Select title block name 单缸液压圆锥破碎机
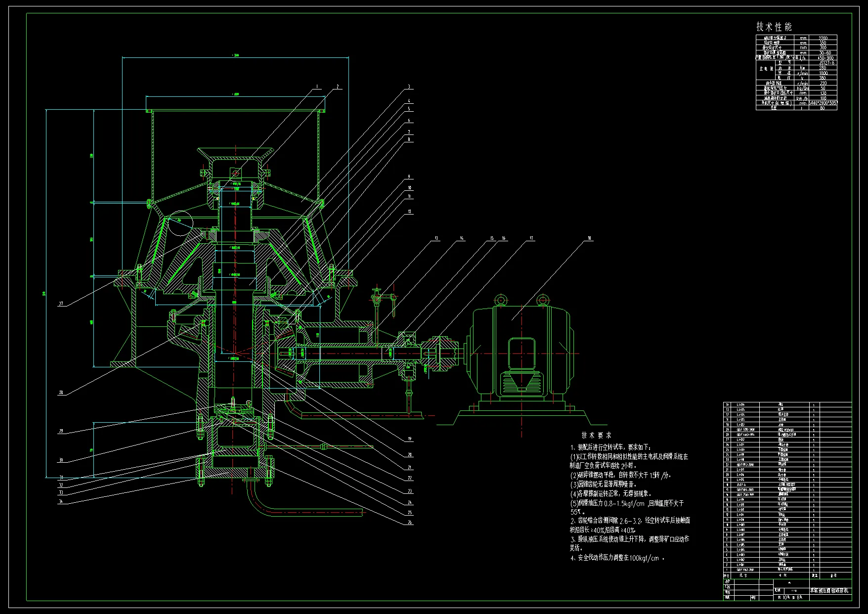Image resolution: width=868 pixels, height=614 pixels. [829, 590]
